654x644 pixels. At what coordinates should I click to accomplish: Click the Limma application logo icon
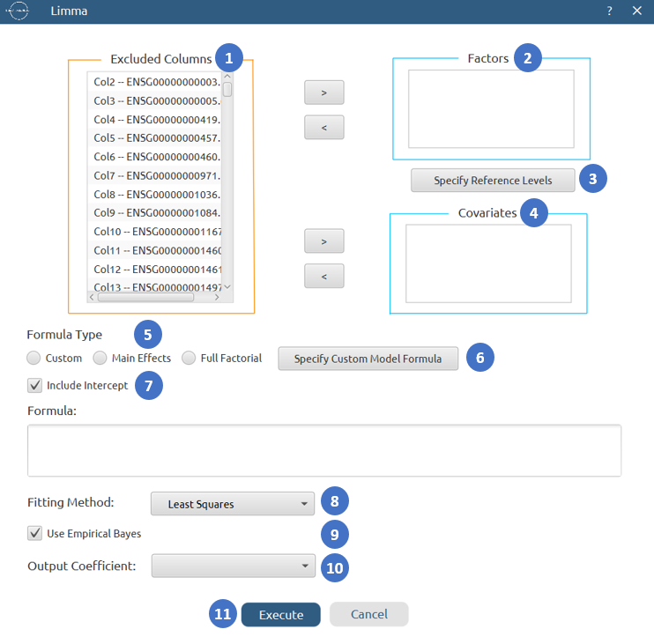(18, 11)
